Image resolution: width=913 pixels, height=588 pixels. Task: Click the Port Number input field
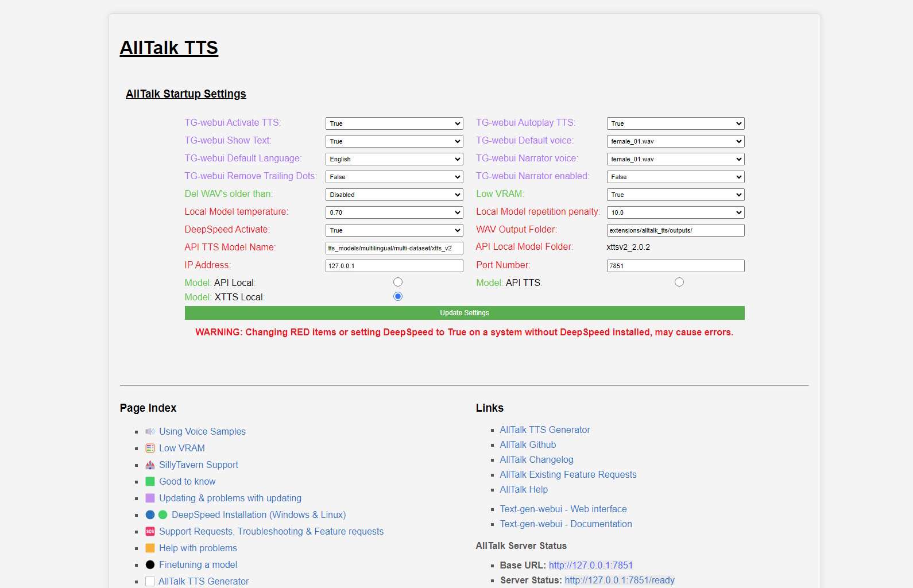coord(675,266)
